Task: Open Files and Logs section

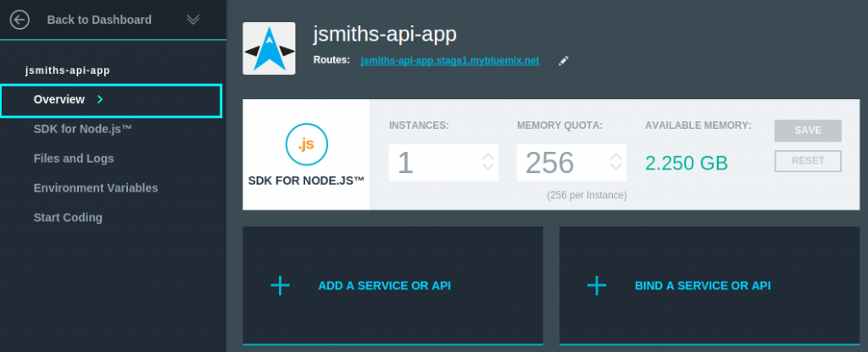Action: 74,159
